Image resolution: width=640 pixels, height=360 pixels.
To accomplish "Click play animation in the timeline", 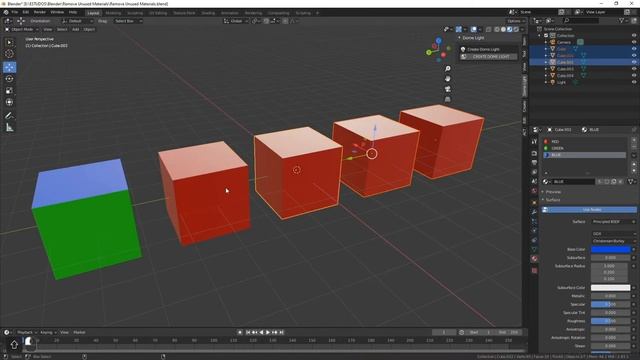I will [x=268, y=332].
